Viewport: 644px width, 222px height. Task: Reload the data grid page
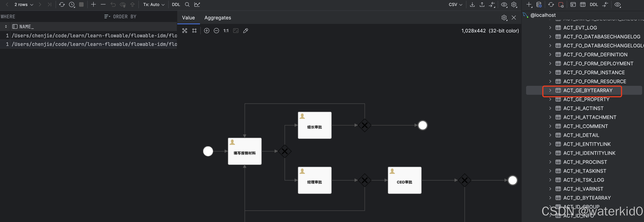click(62, 4)
